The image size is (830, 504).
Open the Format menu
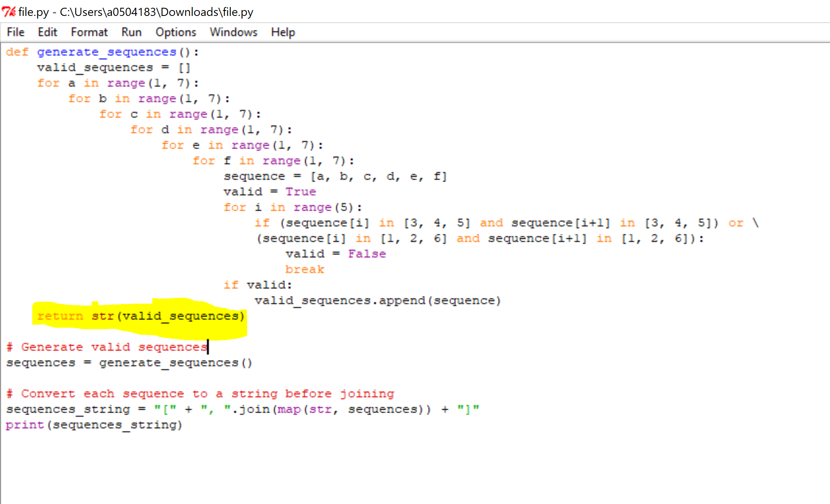coord(89,32)
